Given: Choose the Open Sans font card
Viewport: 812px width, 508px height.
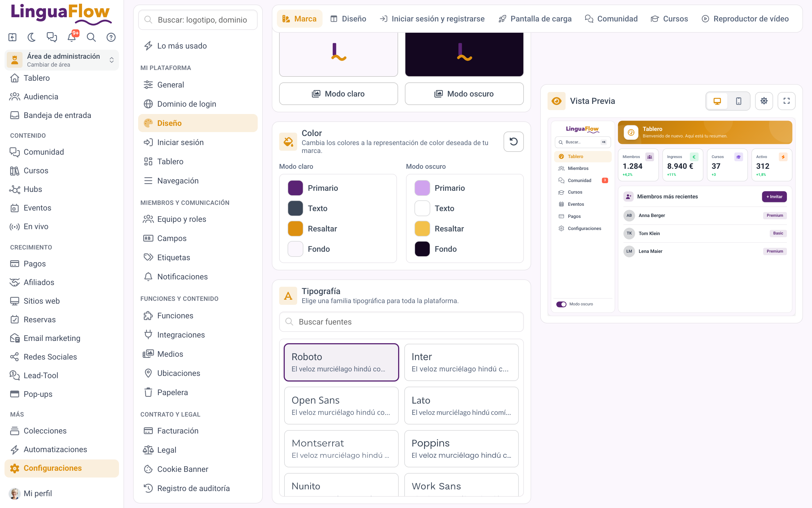Looking at the screenshot, I should [341, 406].
